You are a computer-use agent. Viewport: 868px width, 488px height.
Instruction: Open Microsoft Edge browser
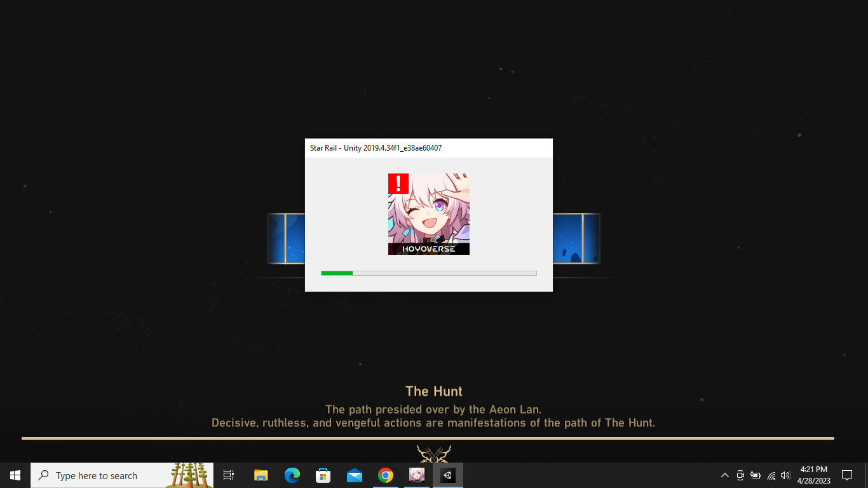coord(292,475)
